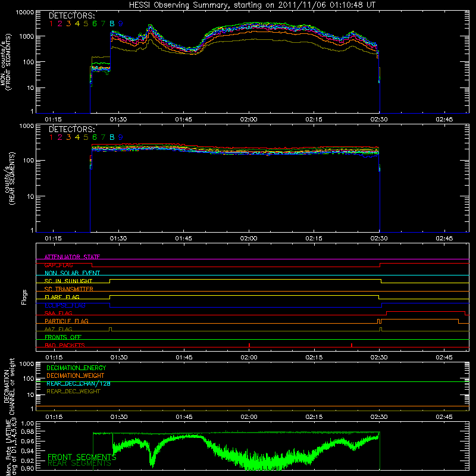The image size is (476, 476).
Task: Pick cyan detector number 8 in rear segments legend
Action: click(112, 137)
